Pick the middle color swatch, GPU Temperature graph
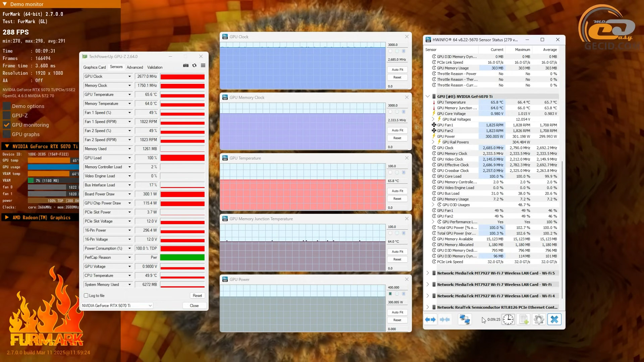 (397, 173)
